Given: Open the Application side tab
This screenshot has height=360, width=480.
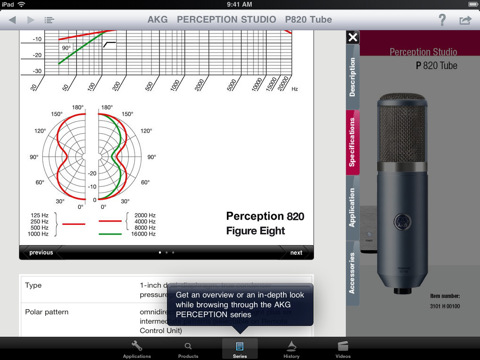Looking at the screenshot, I should click(352, 208).
